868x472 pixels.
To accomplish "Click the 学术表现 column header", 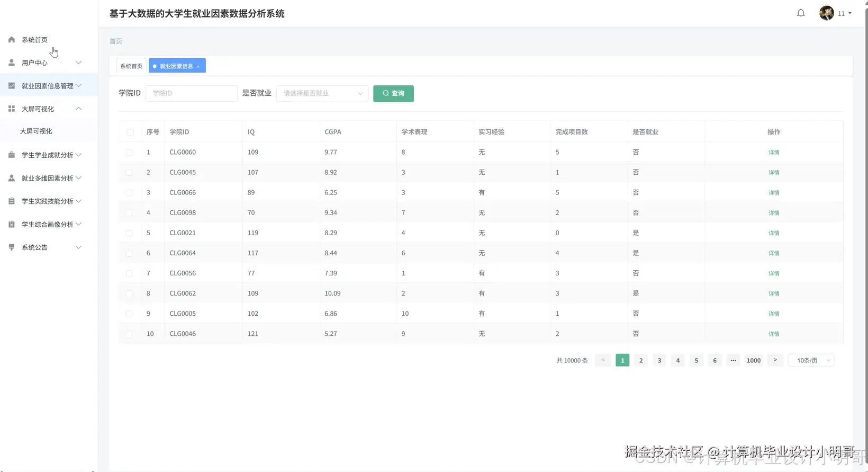I will point(414,132).
